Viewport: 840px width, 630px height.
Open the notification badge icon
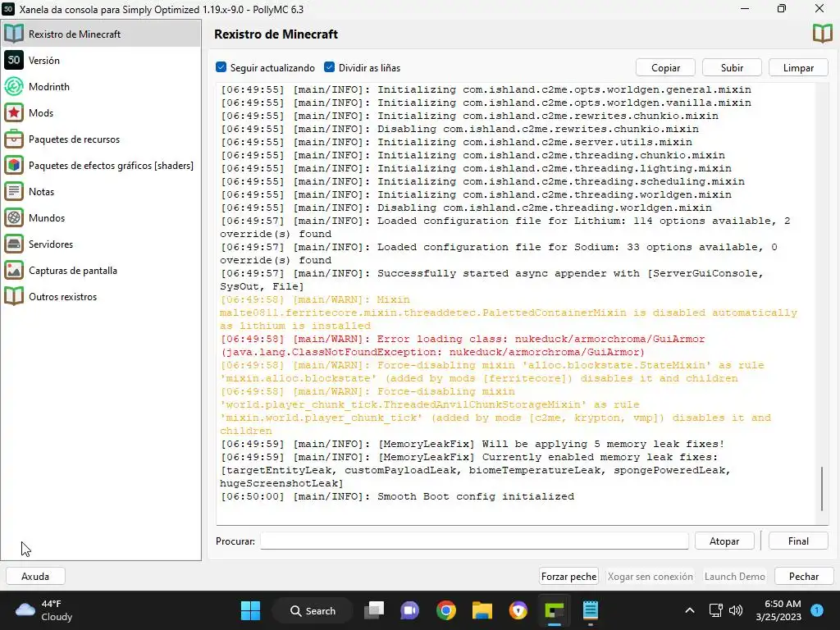(x=817, y=610)
